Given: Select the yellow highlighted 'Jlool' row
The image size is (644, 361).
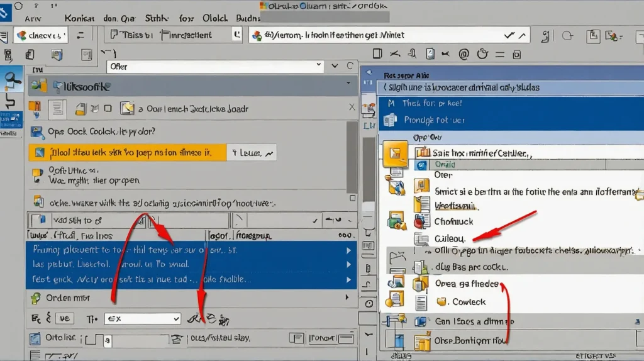Looking at the screenshot, I should point(128,153).
